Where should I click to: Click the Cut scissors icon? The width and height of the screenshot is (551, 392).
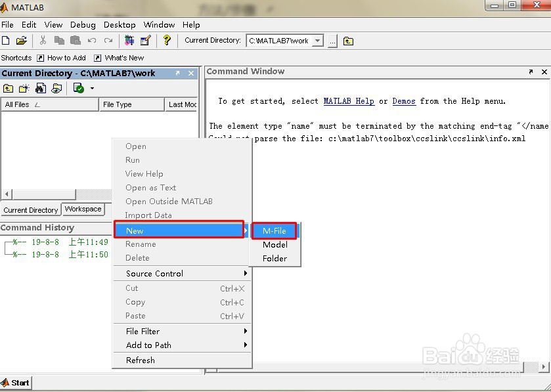pyautogui.click(x=43, y=41)
